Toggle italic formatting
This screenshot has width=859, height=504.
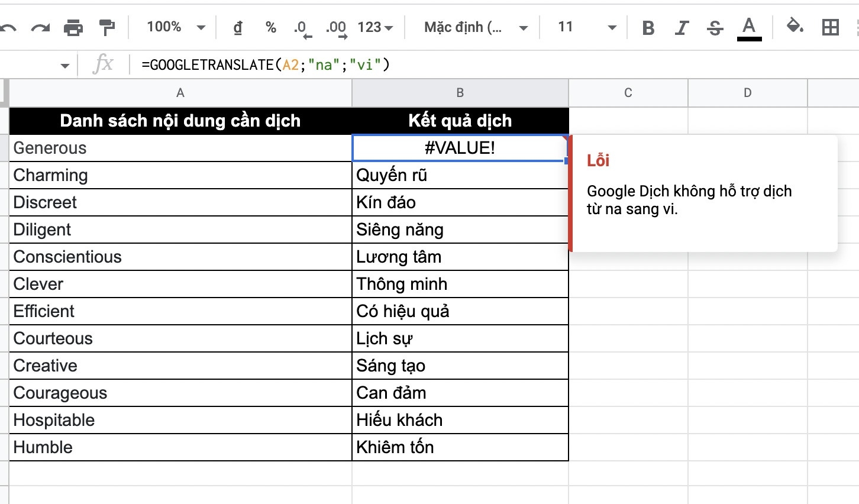[682, 28]
